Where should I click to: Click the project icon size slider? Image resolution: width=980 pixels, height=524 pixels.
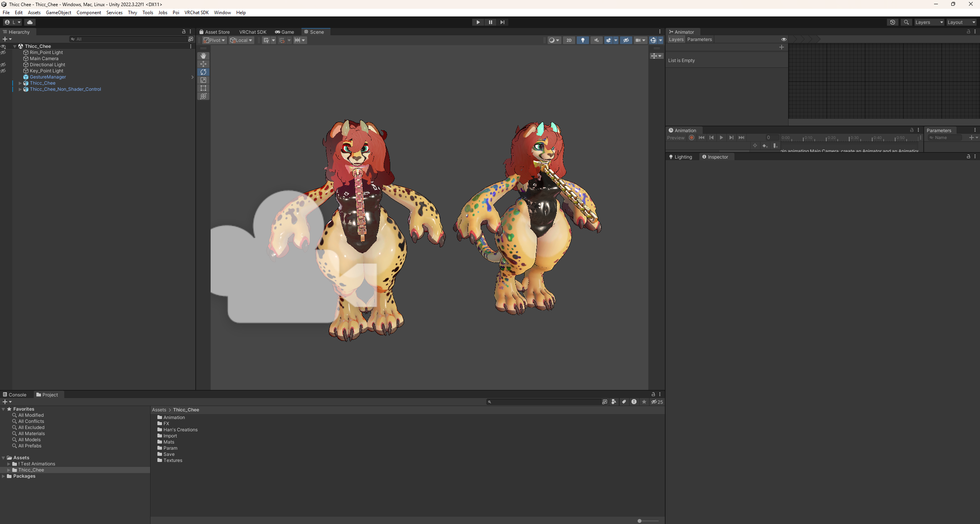click(x=648, y=521)
